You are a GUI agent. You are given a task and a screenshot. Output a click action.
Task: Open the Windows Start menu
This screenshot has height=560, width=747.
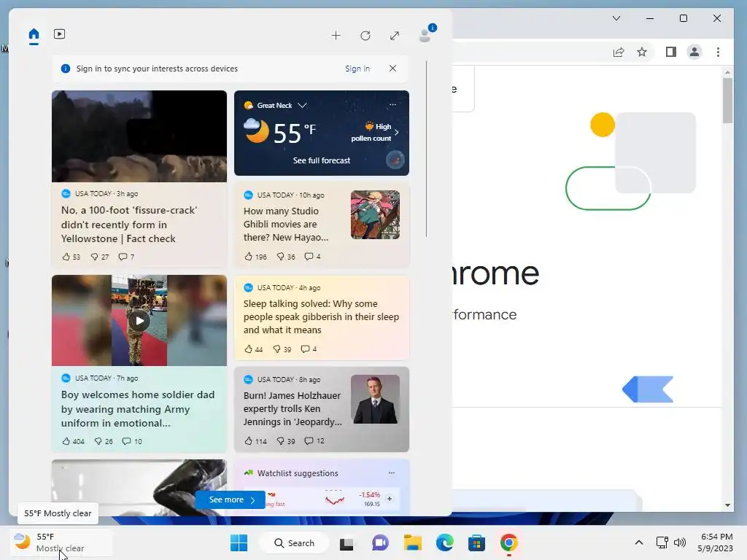coord(239,542)
